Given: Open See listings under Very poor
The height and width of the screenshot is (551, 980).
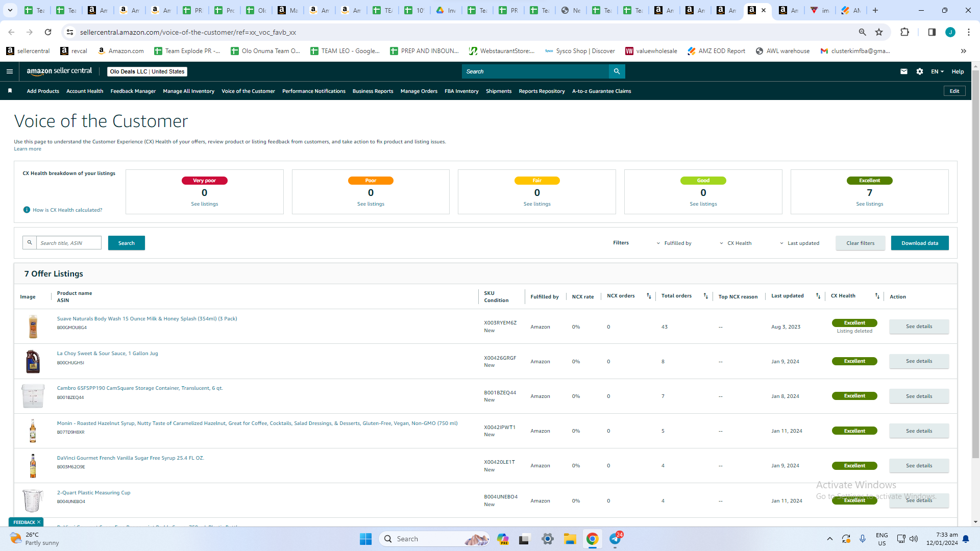Looking at the screenshot, I should pos(204,204).
